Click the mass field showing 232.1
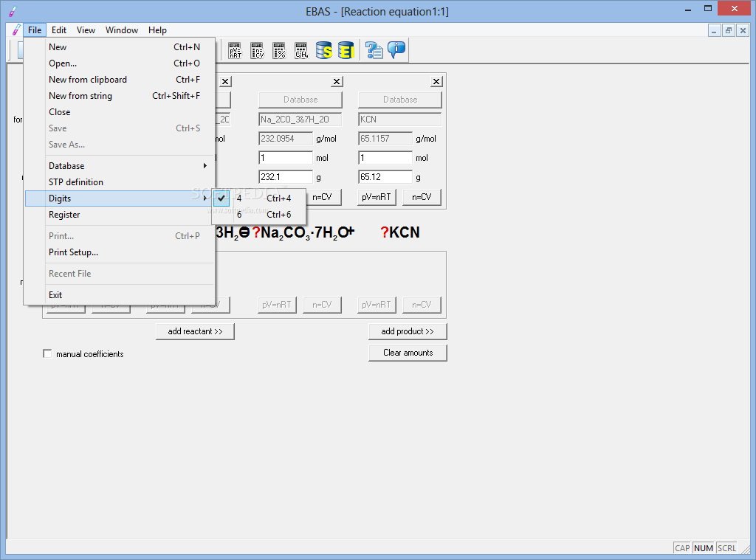756x560 pixels. click(x=286, y=177)
